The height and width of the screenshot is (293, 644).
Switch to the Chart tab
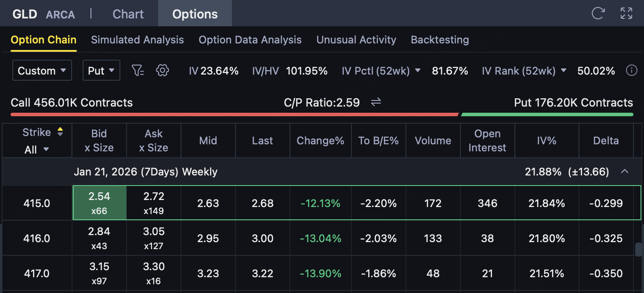[x=128, y=14]
